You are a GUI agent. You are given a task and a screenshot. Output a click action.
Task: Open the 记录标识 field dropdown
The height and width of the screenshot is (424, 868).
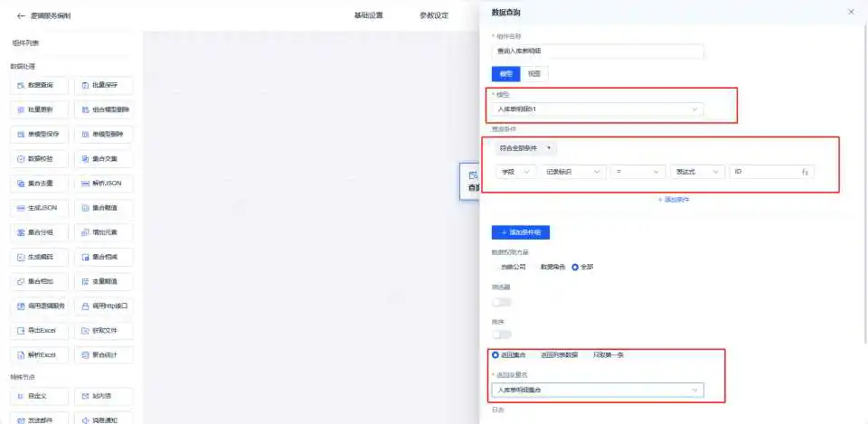click(572, 172)
